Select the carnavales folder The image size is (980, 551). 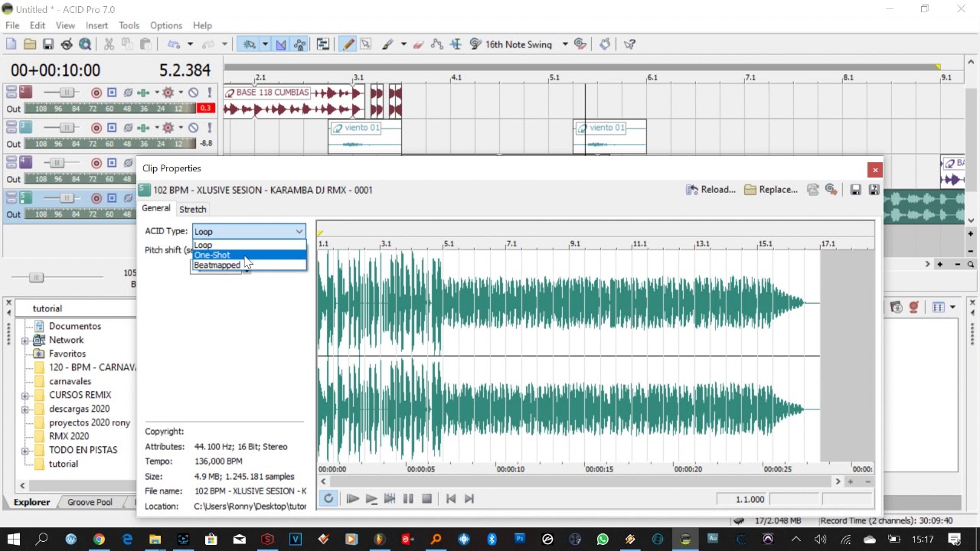70,381
